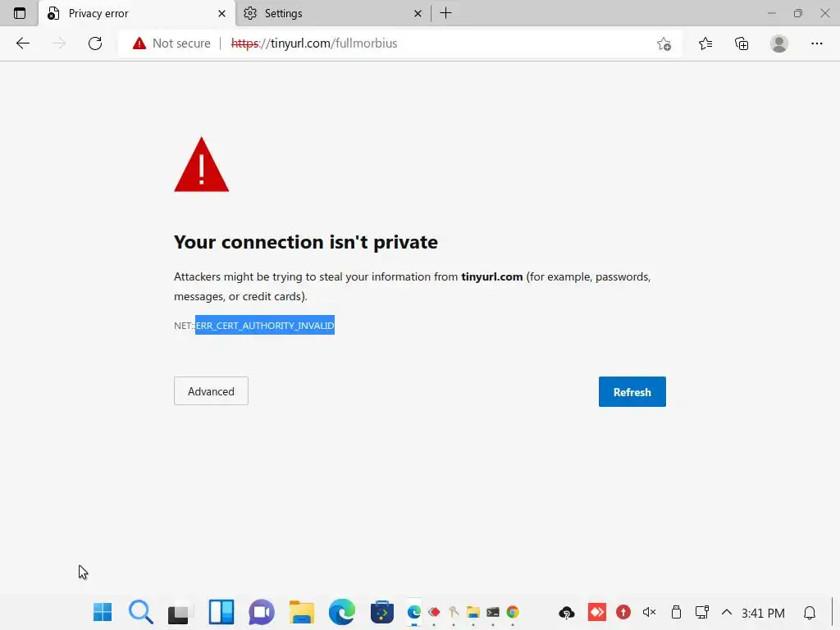The width and height of the screenshot is (840, 630).
Task: Open the notifications bell
Action: pyautogui.click(x=810, y=612)
